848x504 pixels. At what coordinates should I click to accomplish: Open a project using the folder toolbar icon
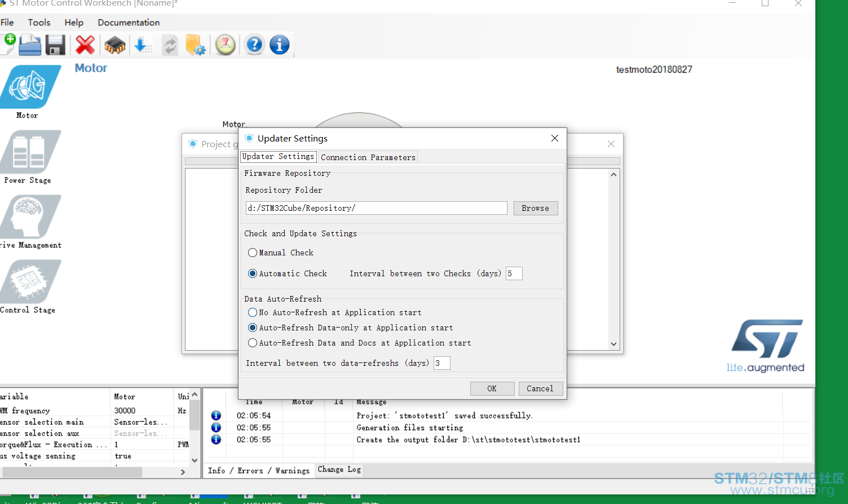tap(30, 45)
